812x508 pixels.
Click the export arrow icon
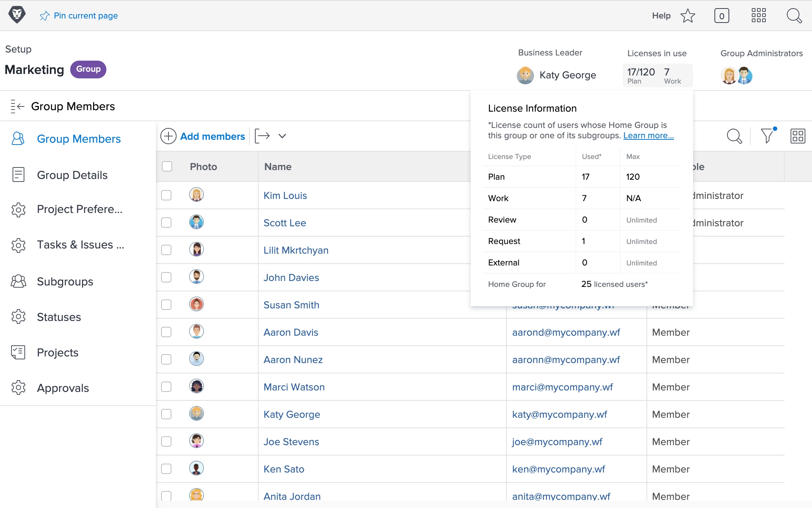pos(262,136)
